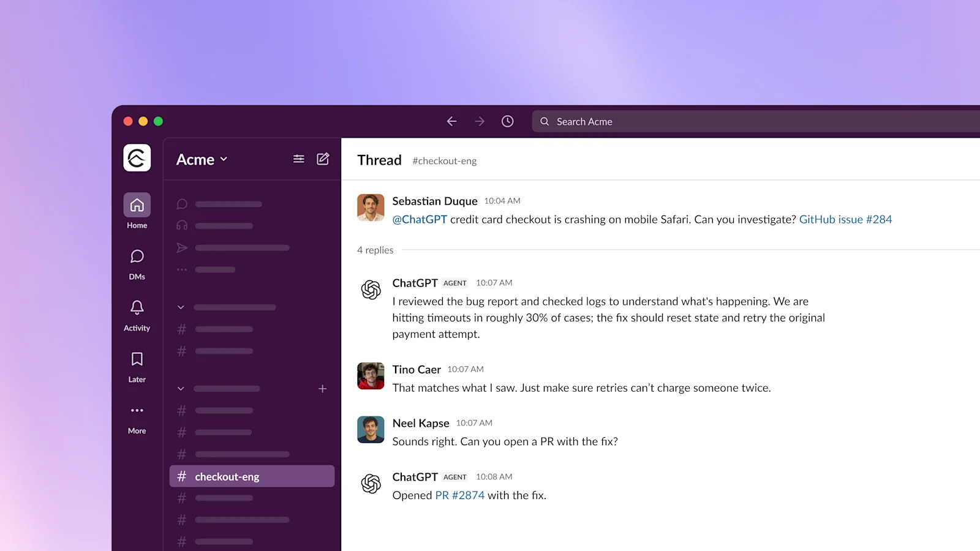Open #checkout-eng link in thread header
Screen dimensions: 980x551
444,161
